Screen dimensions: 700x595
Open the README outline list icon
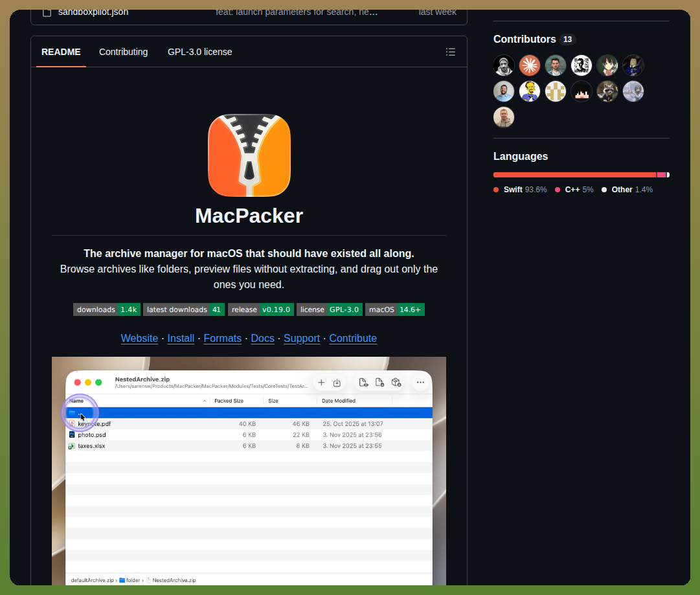(x=451, y=52)
